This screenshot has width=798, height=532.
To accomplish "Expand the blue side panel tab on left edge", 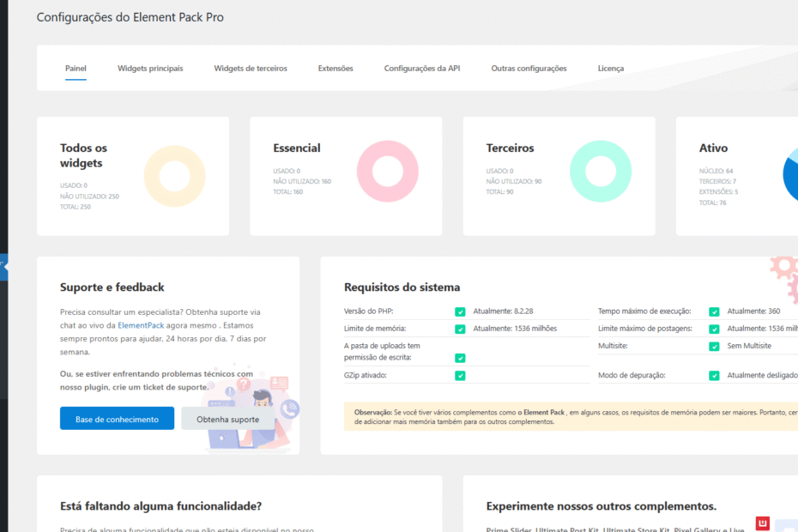I will click(x=3, y=266).
